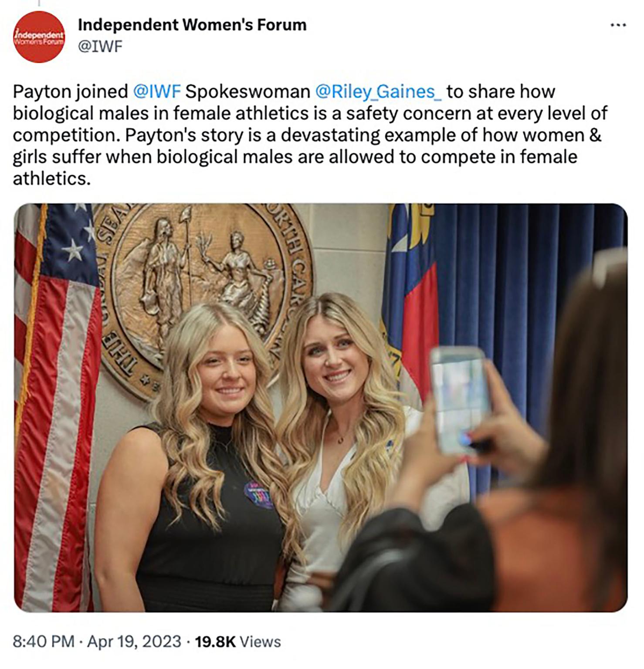Click the 19.8K Views count

[238, 642]
